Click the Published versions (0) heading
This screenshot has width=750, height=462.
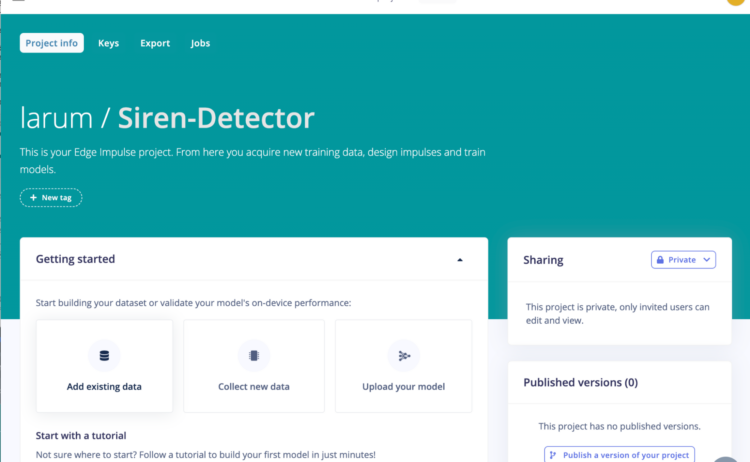(x=580, y=382)
